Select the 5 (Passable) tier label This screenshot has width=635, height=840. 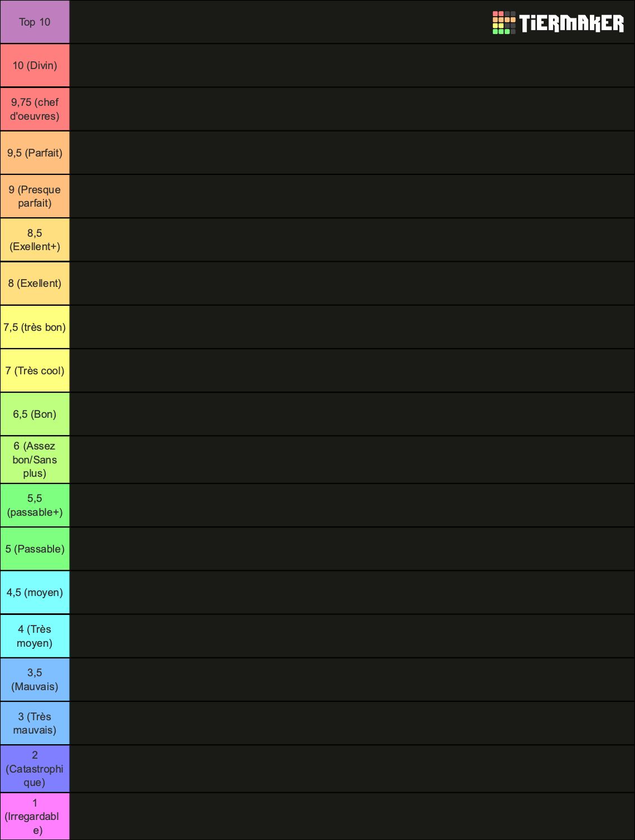35,549
